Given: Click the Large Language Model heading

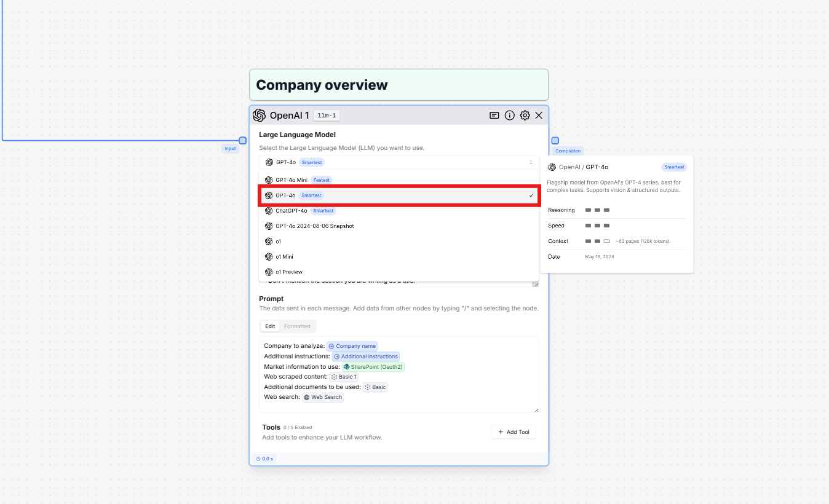Looking at the screenshot, I should click(x=297, y=135).
